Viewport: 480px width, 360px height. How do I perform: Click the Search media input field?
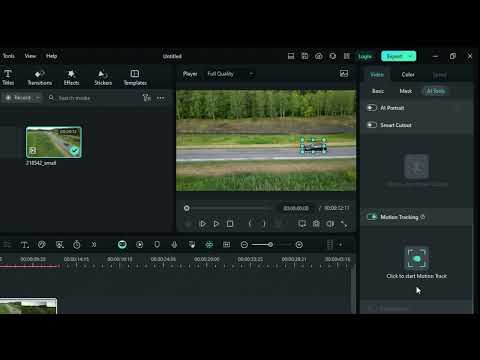tap(93, 98)
